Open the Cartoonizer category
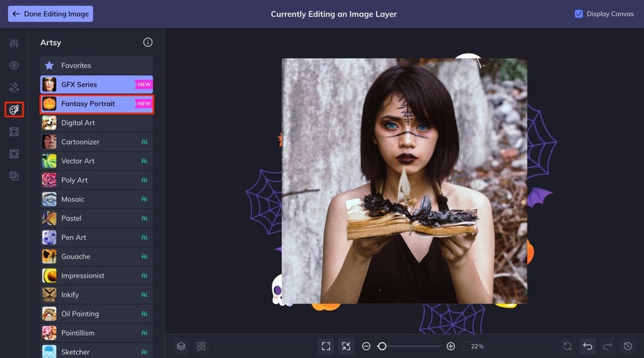 pos(96,142)
